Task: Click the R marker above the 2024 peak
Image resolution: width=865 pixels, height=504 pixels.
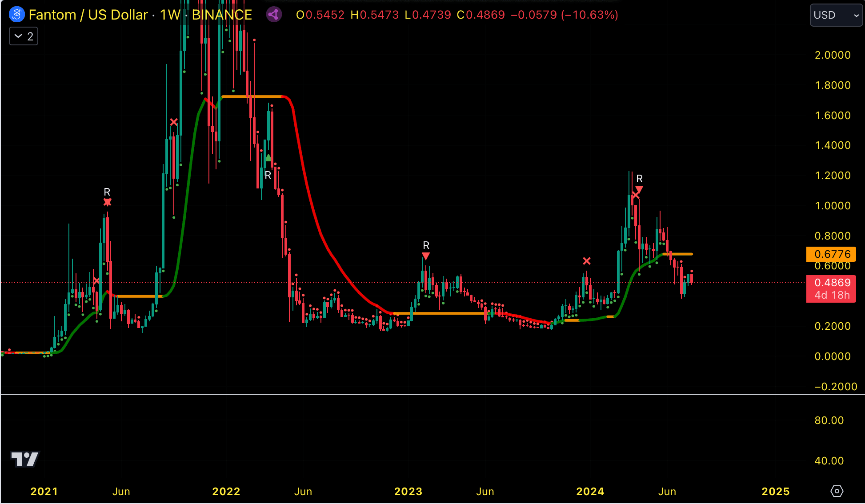Action: [639, 179]
